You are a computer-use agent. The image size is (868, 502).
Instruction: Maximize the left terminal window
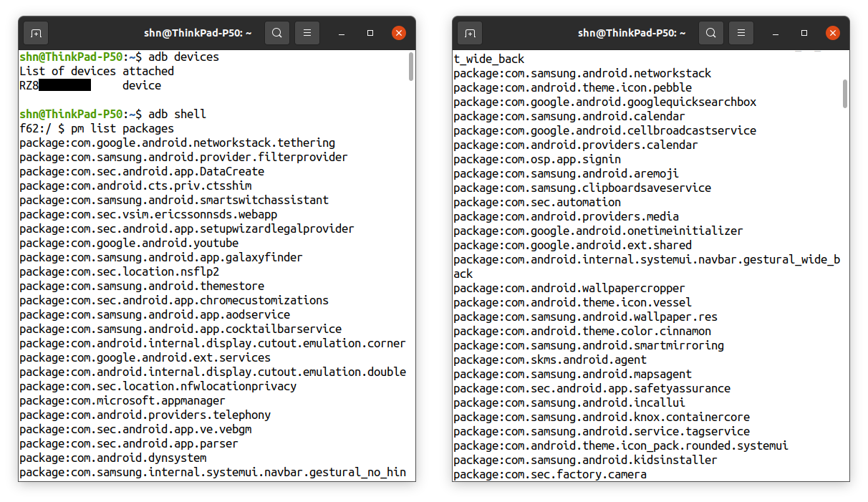pos(370,33)
